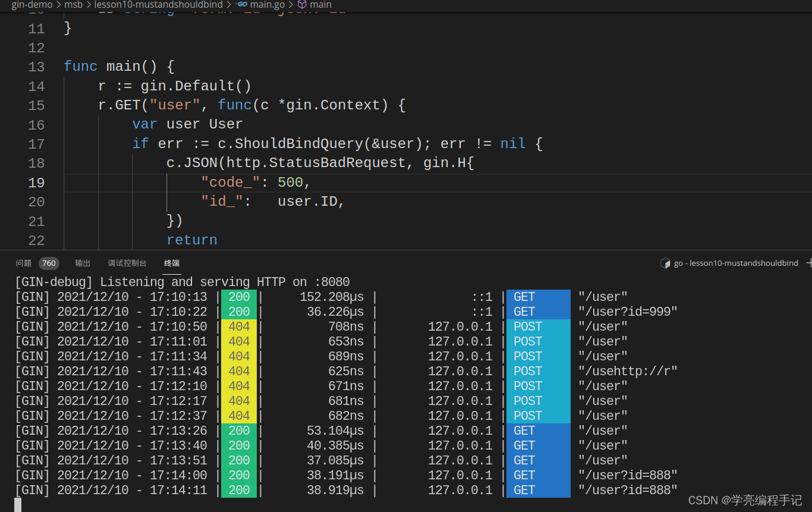The width and height of the screenshot is (812, 512).
Task: Open the lesson10-mustandshouldbind breadcrumb dropdown
Action: click(x=158, y=5)
